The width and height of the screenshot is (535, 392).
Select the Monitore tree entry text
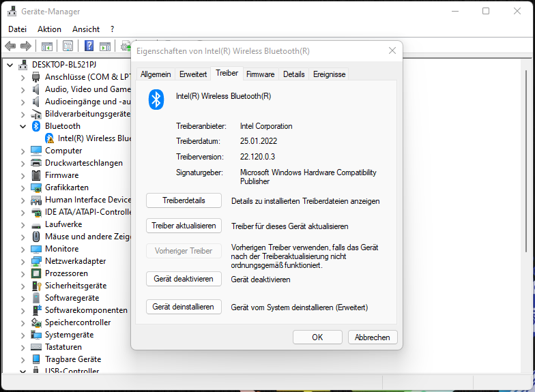[x=61, y=249]
